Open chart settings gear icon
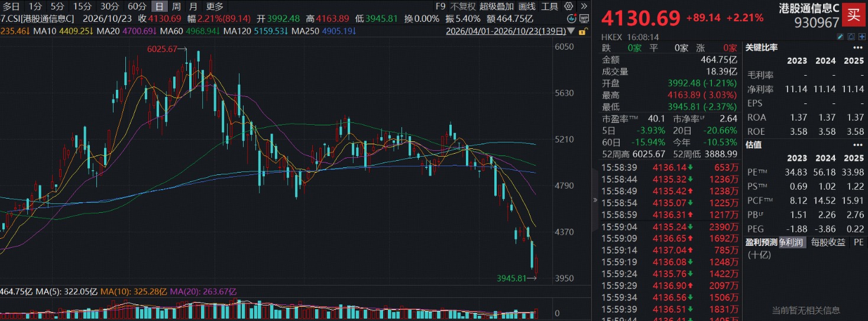Image resolution: width=868 pixels, height=321 pixels. pyautogui.click(x=569, y=7)
